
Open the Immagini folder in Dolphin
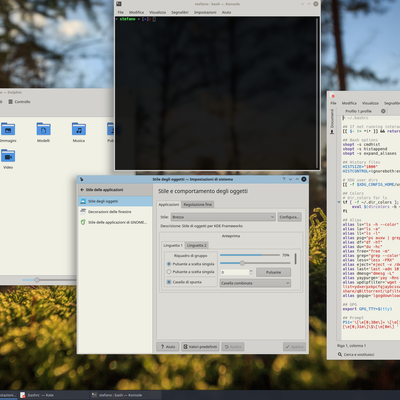coord(8,132)
